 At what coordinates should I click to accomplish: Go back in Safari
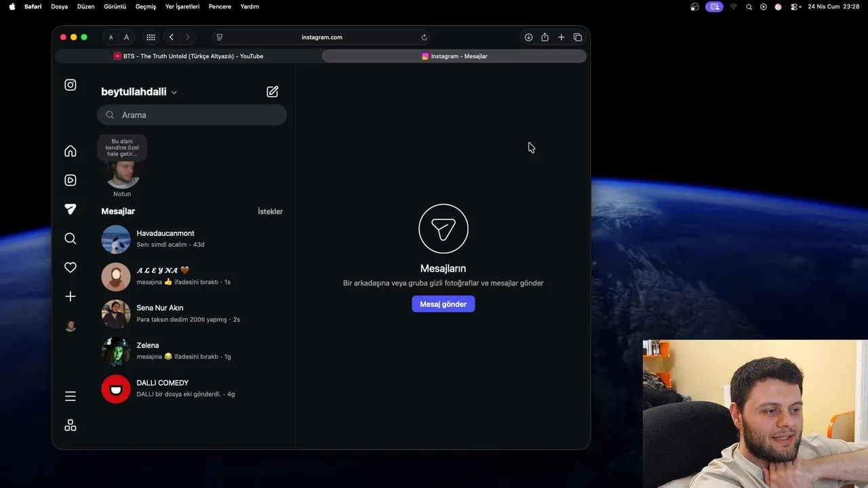point(172,37)
